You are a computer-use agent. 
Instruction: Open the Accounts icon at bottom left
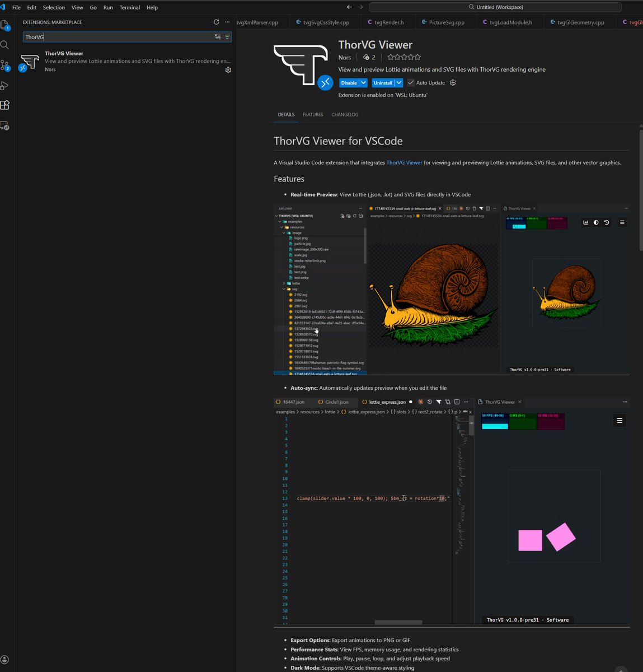coord(6,659)
